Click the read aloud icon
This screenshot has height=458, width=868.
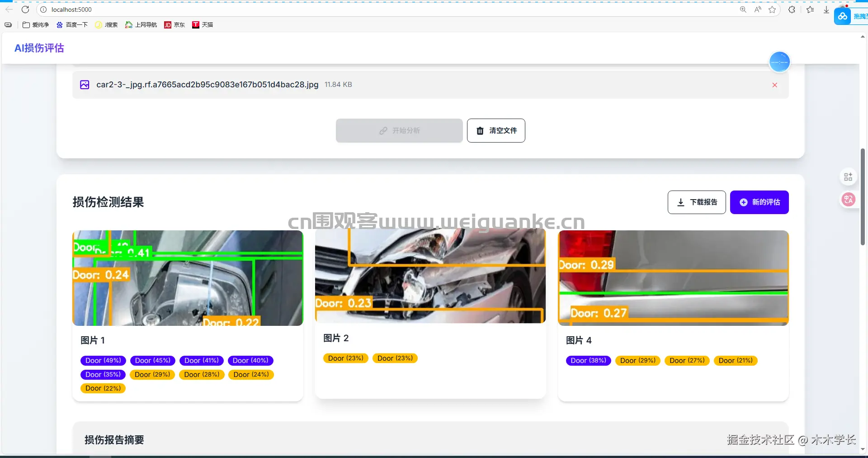point(758,10)
